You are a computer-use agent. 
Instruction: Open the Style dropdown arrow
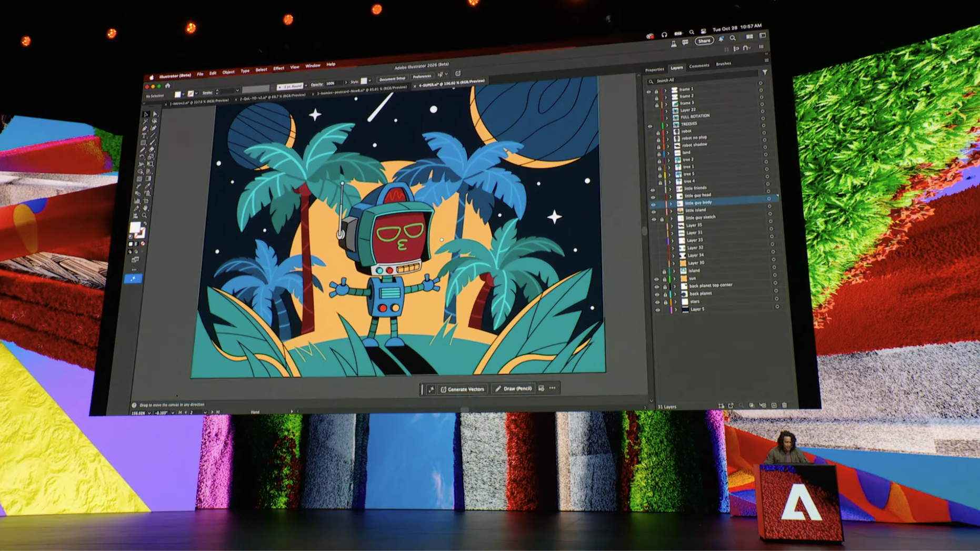pos(370,81)
